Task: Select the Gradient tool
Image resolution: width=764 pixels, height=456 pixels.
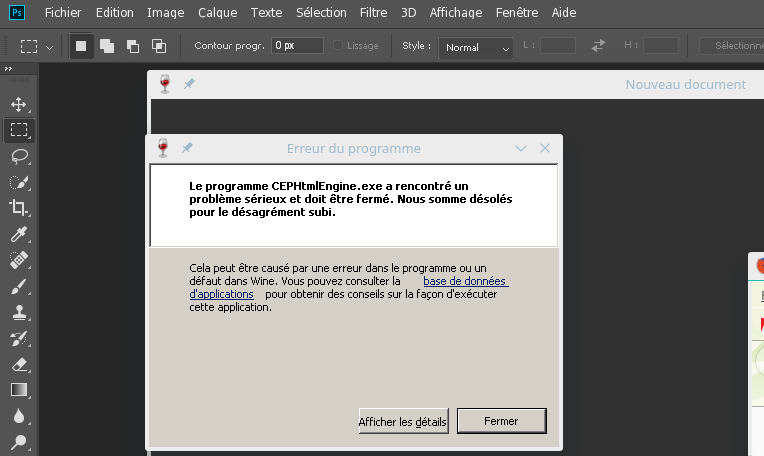Action: (x=18, y=390)
